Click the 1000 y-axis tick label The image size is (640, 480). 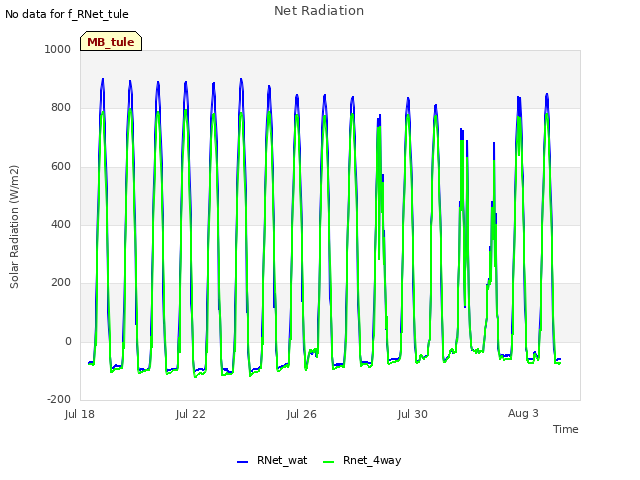[58, 49]
